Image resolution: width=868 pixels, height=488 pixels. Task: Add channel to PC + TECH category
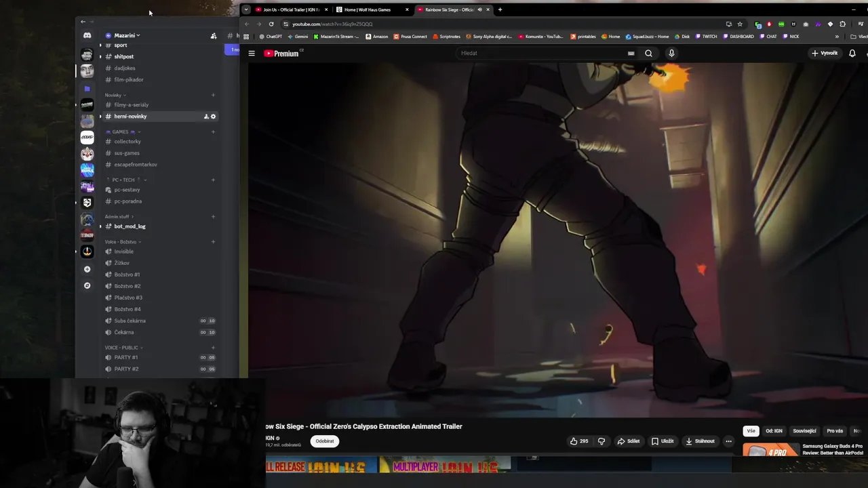213,180
